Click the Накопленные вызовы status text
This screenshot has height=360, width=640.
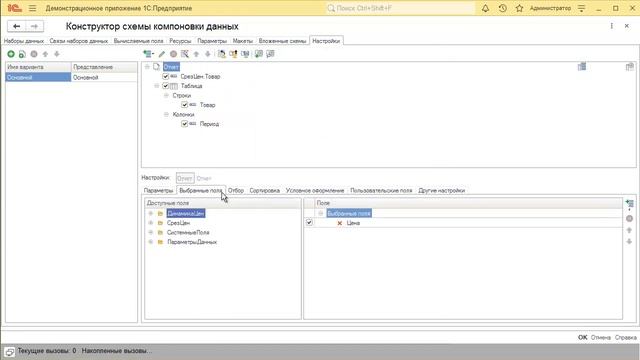116,351
